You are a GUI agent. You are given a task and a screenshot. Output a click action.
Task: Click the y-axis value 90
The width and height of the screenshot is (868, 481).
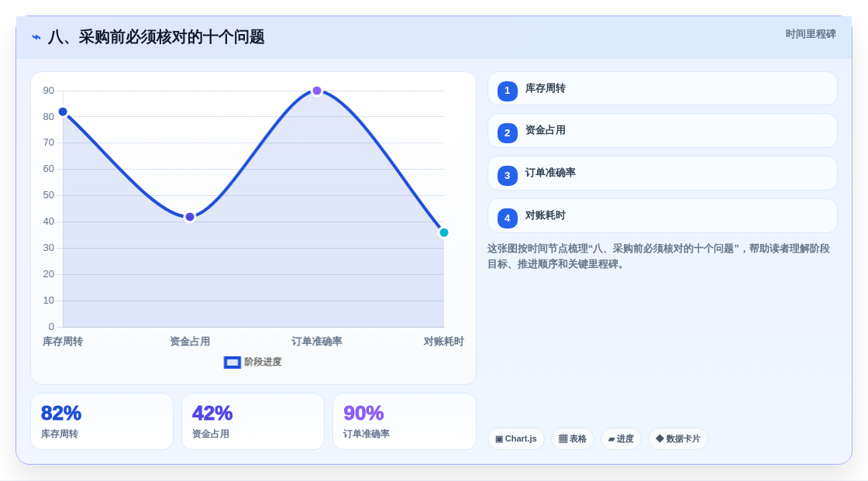[x=49, y=91]
